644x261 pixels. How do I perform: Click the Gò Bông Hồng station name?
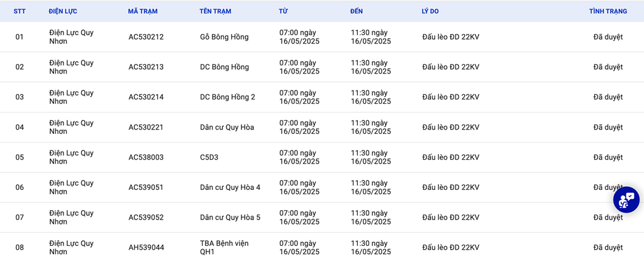pos(224,37)
